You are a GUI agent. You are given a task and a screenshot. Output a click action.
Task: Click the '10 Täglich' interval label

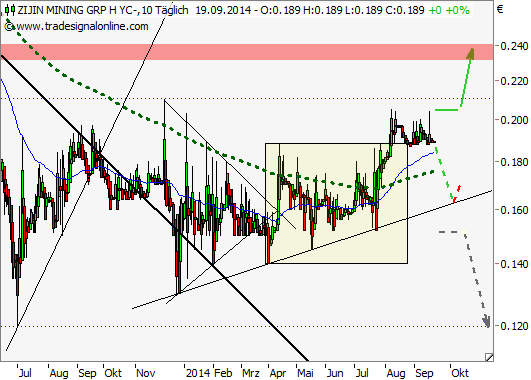[165, 10]
